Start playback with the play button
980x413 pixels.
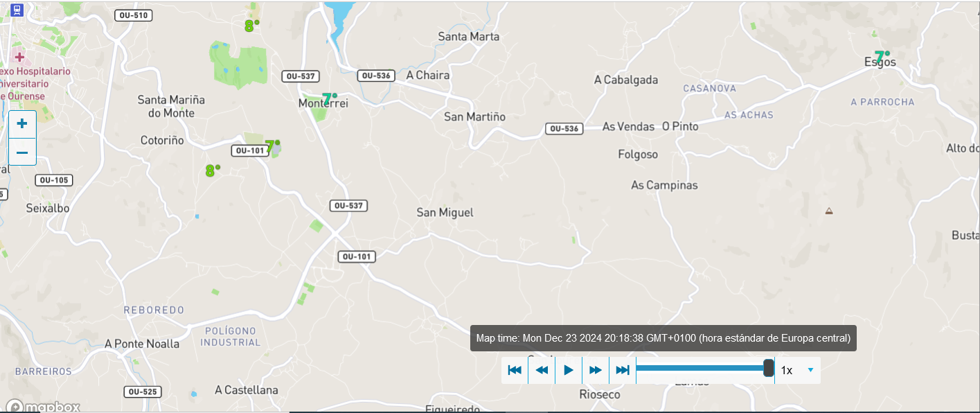tap(569, 370)
